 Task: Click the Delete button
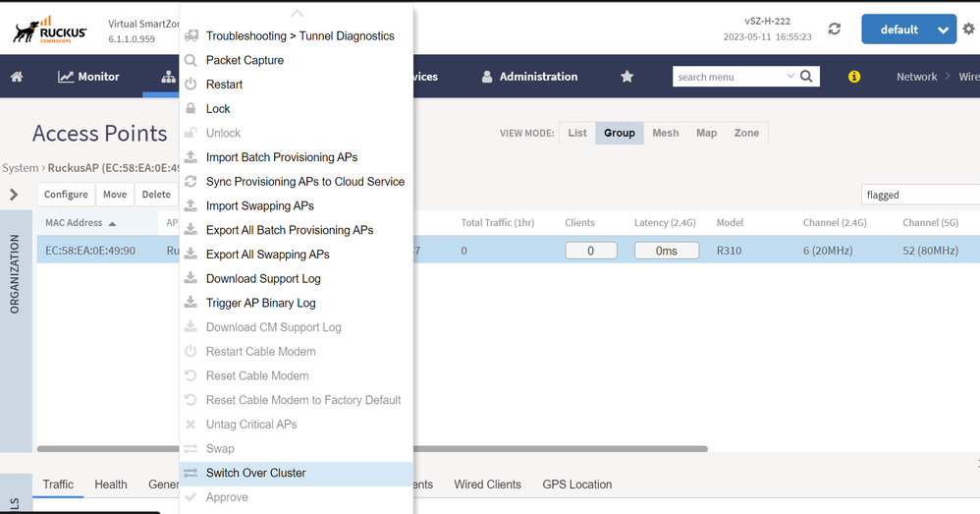pos(156,195)
